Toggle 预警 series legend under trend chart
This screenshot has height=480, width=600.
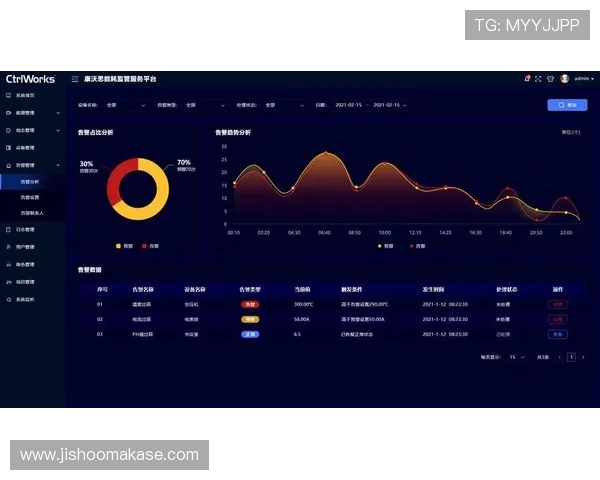[x=385, y=245]
